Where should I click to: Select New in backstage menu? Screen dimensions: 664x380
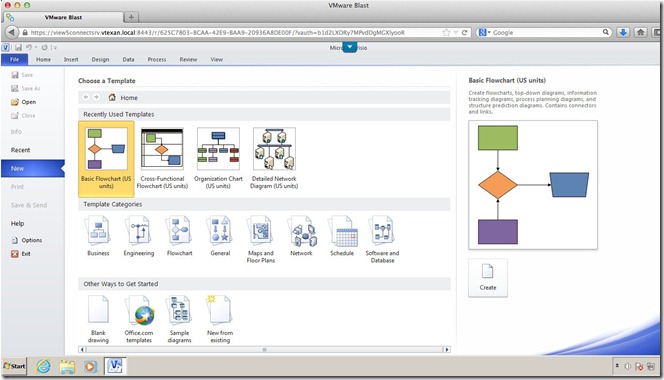point(33,168)
